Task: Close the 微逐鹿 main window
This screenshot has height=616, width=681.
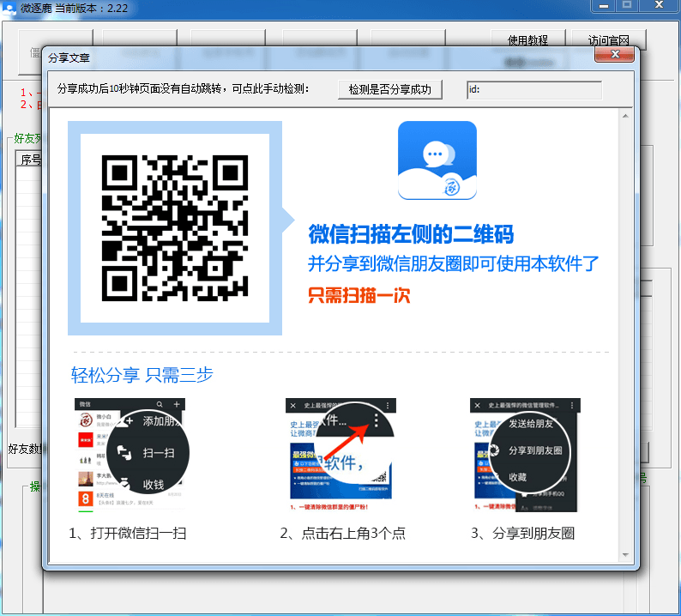Action: coord(659,5)
